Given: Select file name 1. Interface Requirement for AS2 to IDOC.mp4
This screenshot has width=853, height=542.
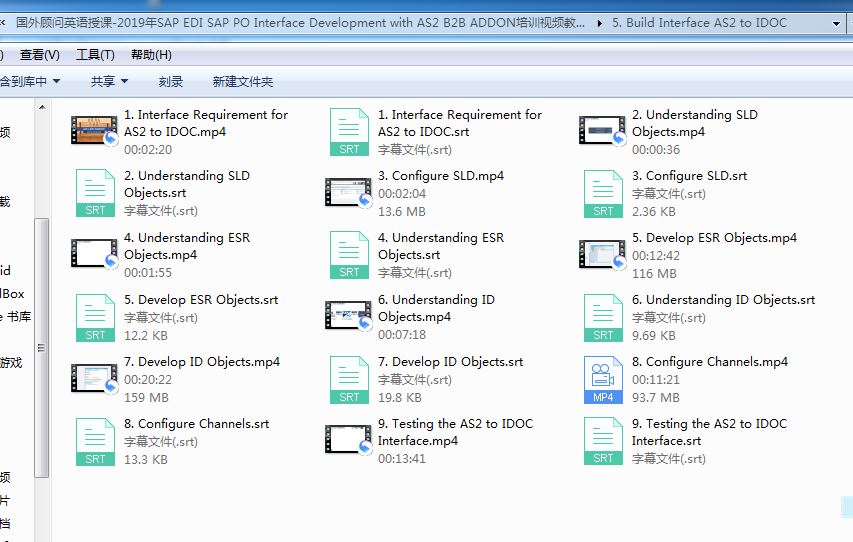Looking at the screenshot, I should click(206, 123).
